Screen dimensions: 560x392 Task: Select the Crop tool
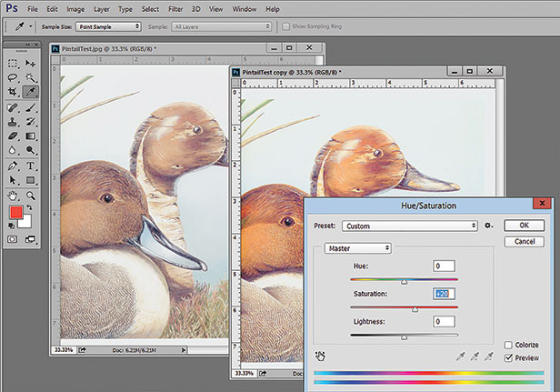tap(13, 92)
